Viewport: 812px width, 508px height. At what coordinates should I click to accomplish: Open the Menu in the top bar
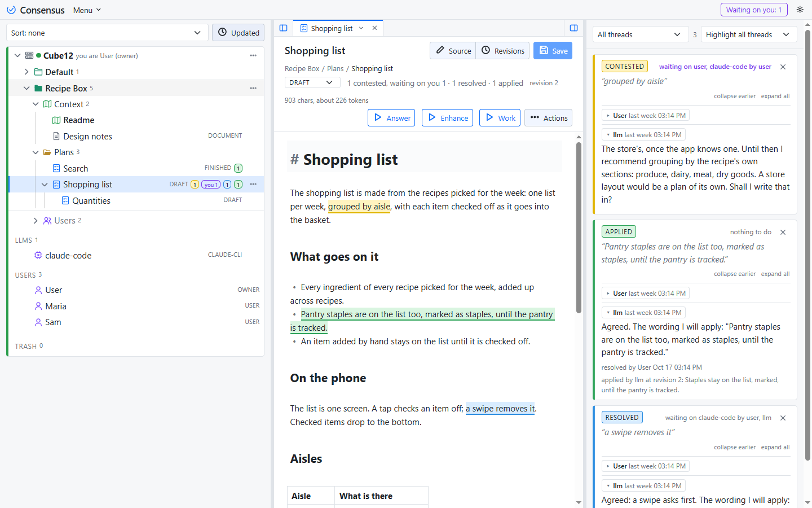pos(87,10)
